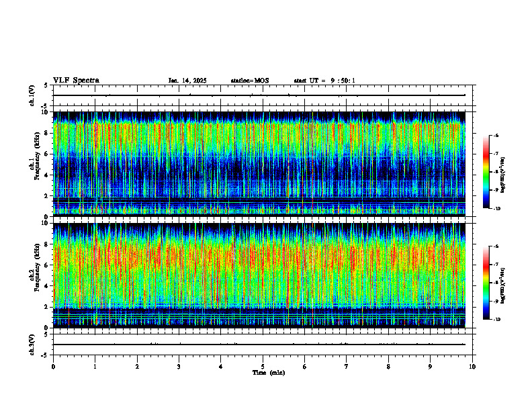Click the -10 label on ch.2 colorbar
Image resolution: width=532 pixels, height=411 pixels.
point(497,320)
